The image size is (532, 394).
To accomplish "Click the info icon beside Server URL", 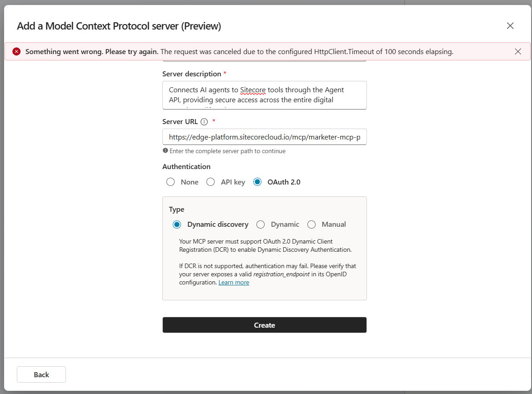I will tap(204, 122).
